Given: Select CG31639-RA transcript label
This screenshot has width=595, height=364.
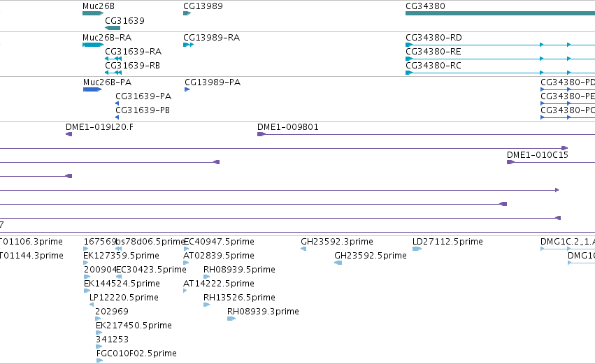Looking at the screenshot, I should click(133, 51).
